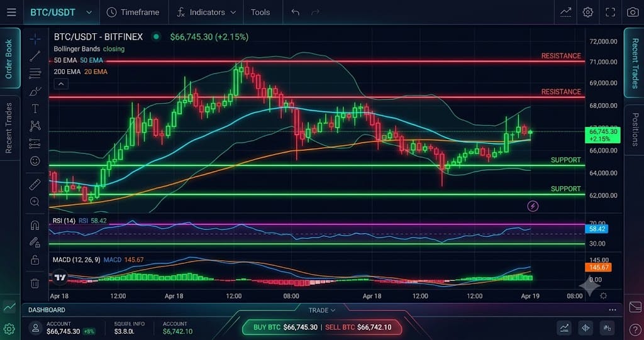
Task: Click the TradingView logo watermark button
Action: [x=60, y=278]
